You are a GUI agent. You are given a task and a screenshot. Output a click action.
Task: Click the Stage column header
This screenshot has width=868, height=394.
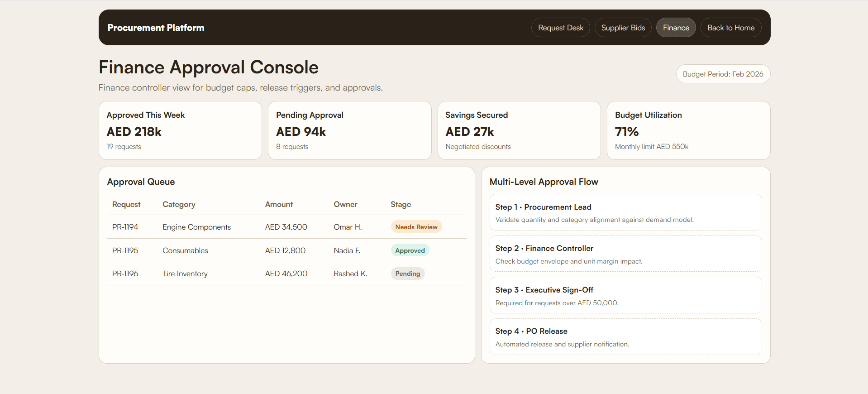(x=401, y=204)
